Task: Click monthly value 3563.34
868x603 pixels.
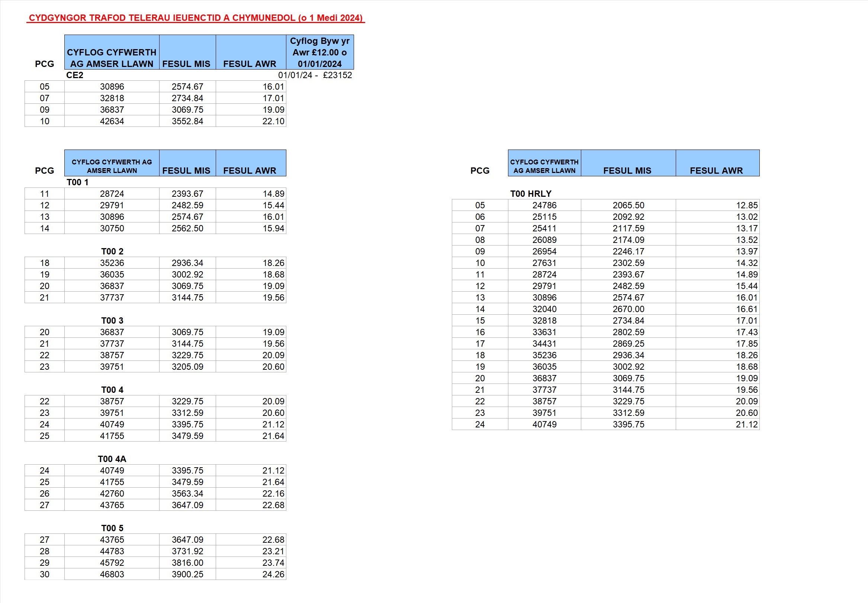Action: point(187,494)
